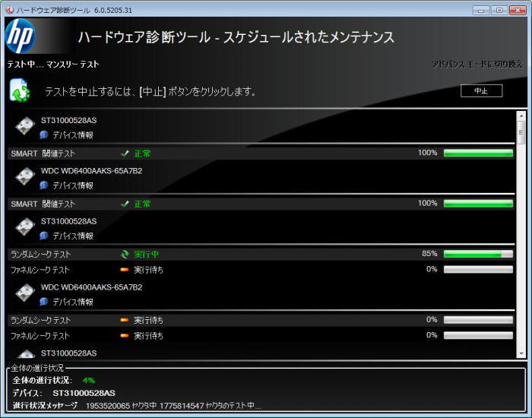Minimize the hardware diagnostics window
The image size is (532, 418).
coord(481,10)
